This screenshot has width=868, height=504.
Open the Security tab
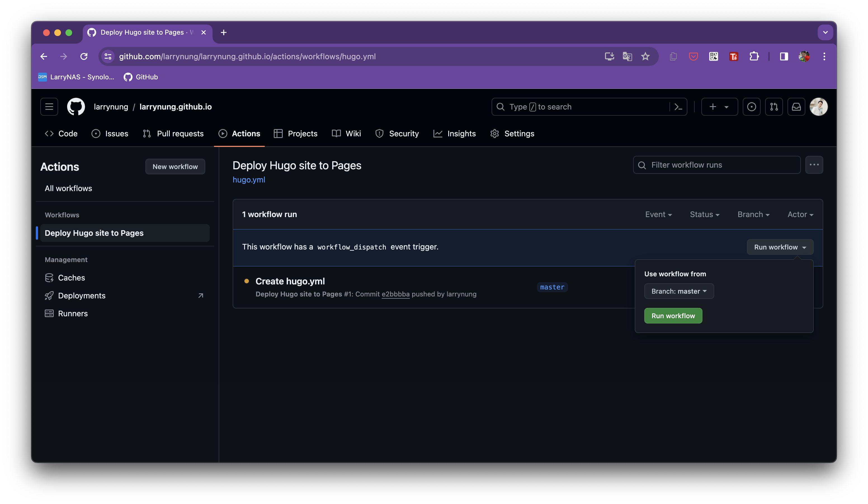(x=397, y=134)
